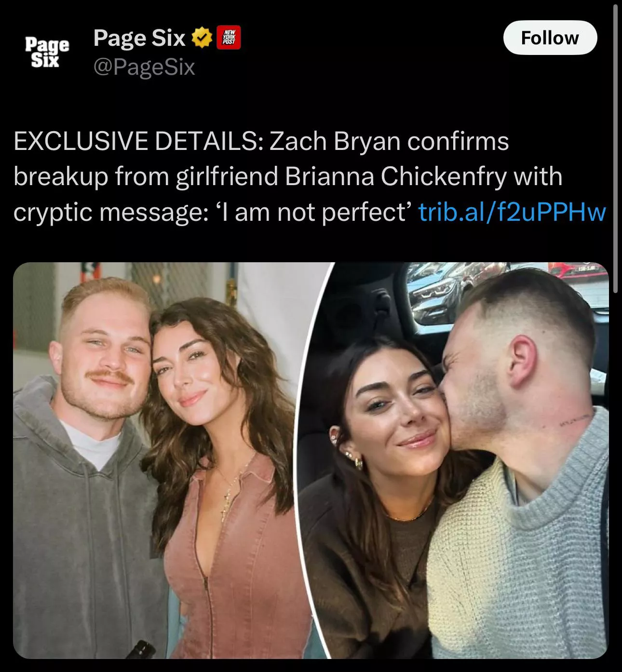The height and width of the screenshot is (672, 622).
Task: Click the vertical scrollbar thumb
Action: coord(615,147)
